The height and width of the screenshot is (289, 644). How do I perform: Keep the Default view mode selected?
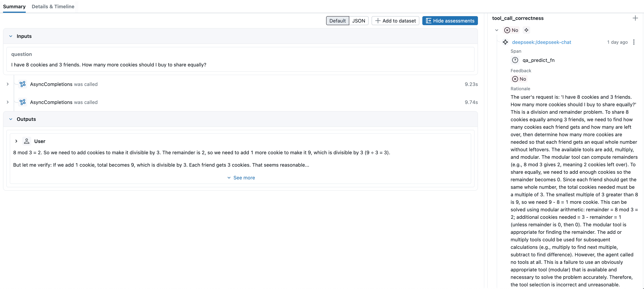(337, 20)
